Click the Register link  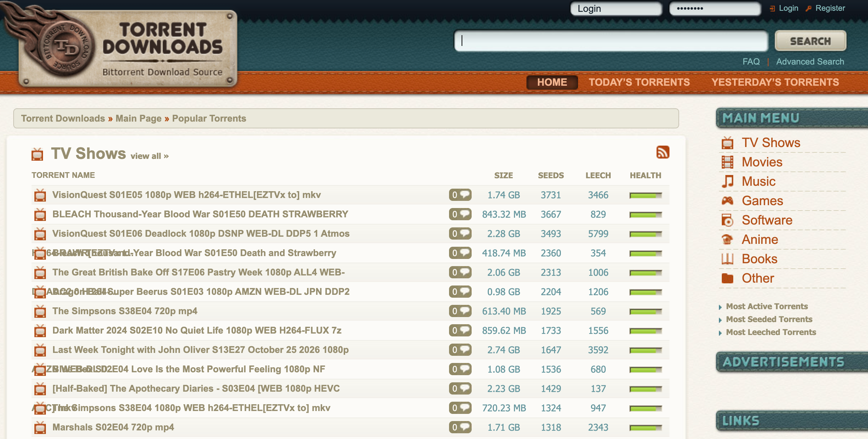pyautogui.click(x=830, y=8)
